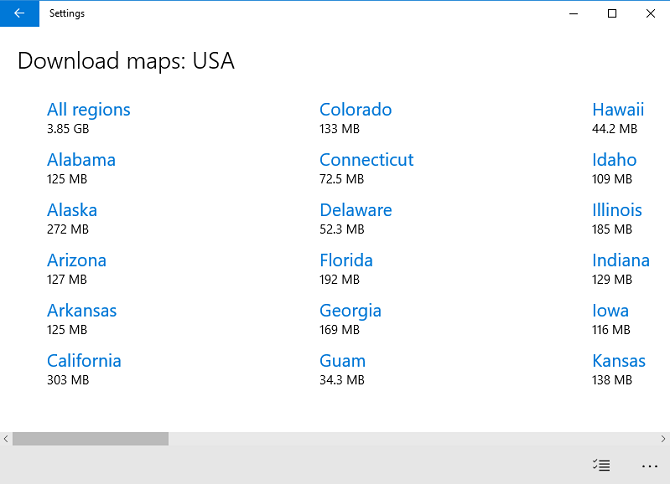
Task: Click the Download maps: USA heading
Action: (x=126, y=61)
